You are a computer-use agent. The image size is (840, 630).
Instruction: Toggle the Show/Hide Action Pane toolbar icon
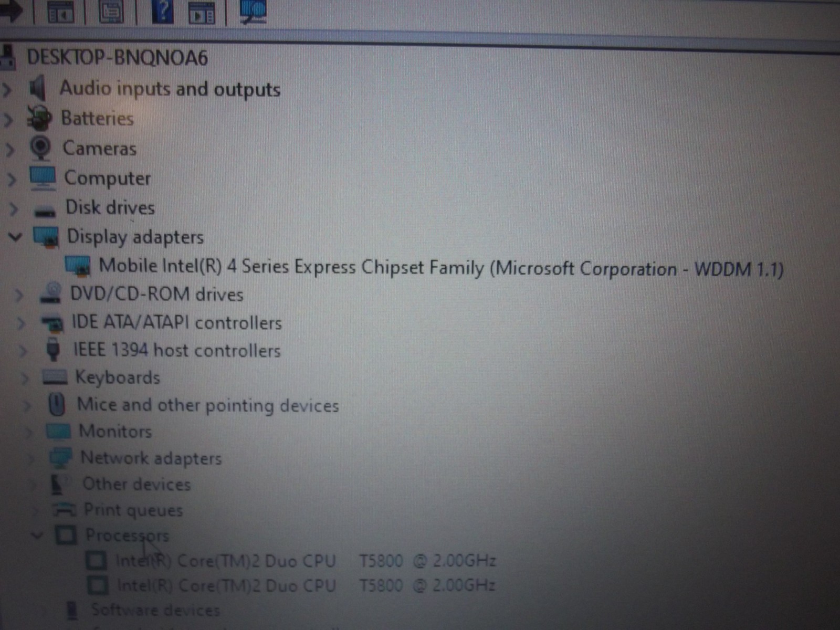[202, 13]
